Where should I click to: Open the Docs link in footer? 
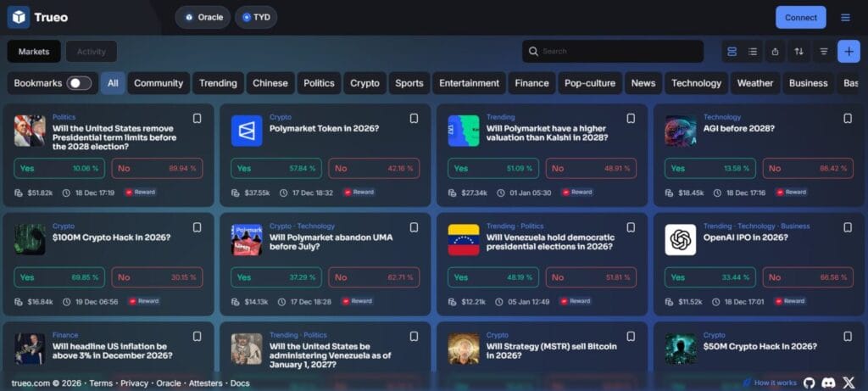tap(240, 383)
